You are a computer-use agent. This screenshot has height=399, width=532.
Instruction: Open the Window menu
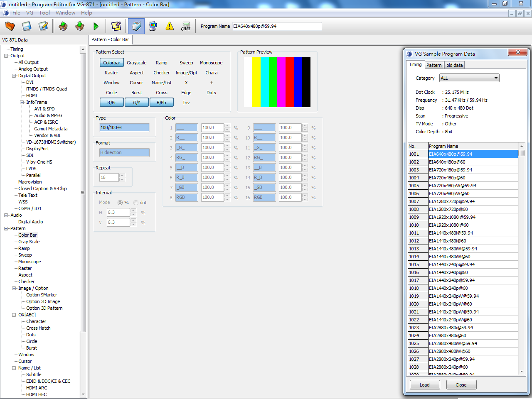66,13
